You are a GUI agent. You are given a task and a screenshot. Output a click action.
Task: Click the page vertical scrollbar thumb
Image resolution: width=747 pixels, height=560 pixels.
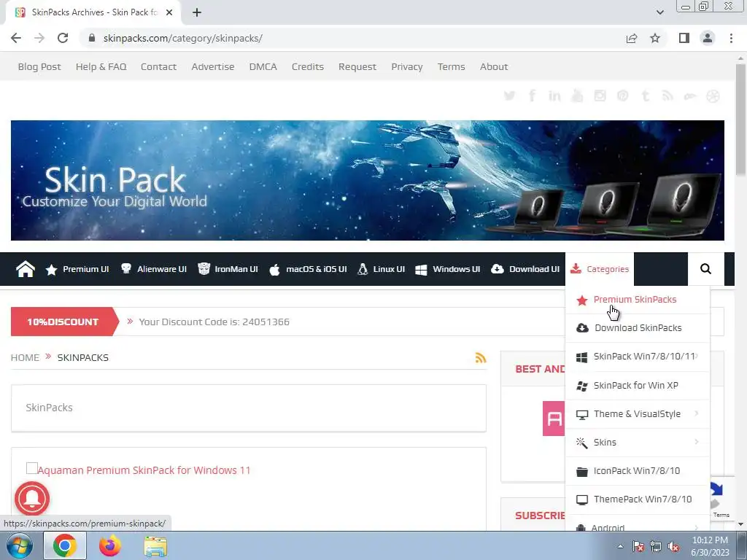741,119
